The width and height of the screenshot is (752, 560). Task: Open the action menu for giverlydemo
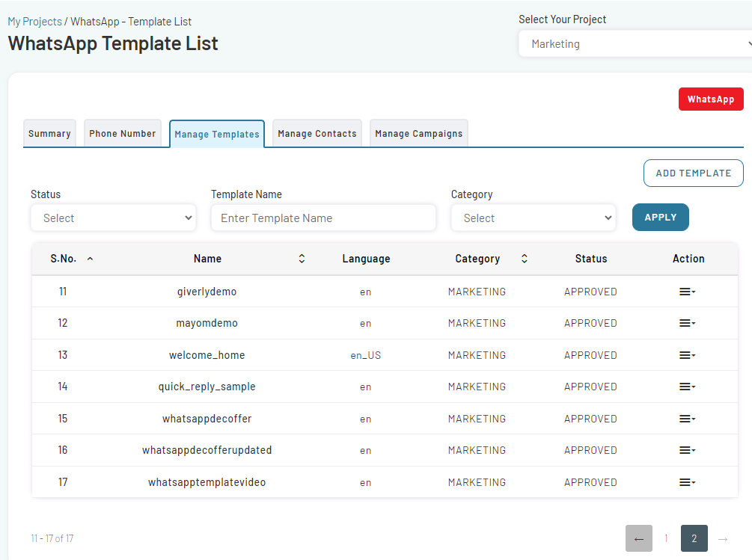click(x=687, y=292)
